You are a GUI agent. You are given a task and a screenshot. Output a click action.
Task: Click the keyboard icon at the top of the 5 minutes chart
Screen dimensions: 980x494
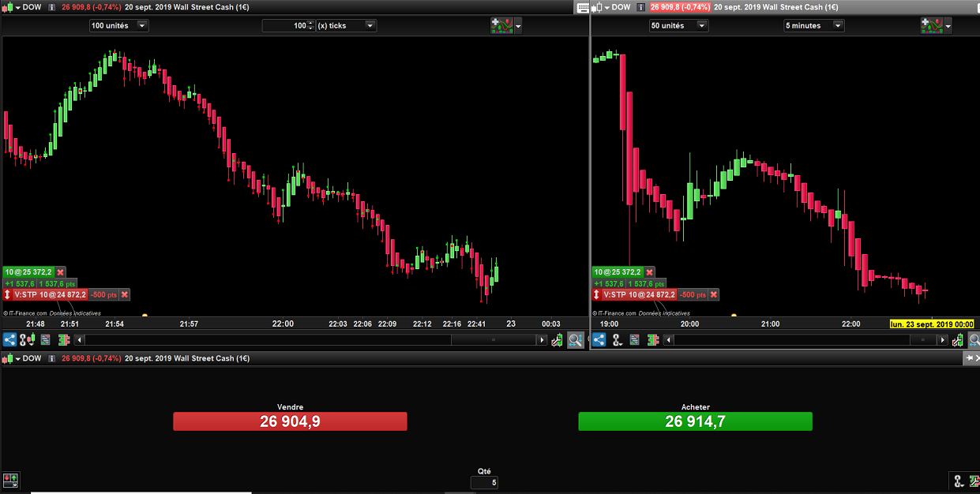(x=583, y=7)
